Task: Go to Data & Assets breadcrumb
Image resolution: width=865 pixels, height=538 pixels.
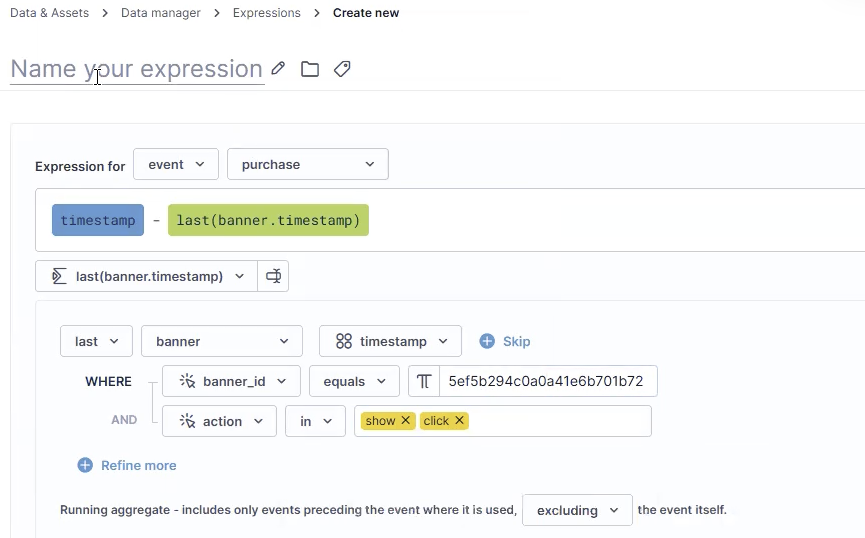Action: pyautogui.click(x=50, y=13)
